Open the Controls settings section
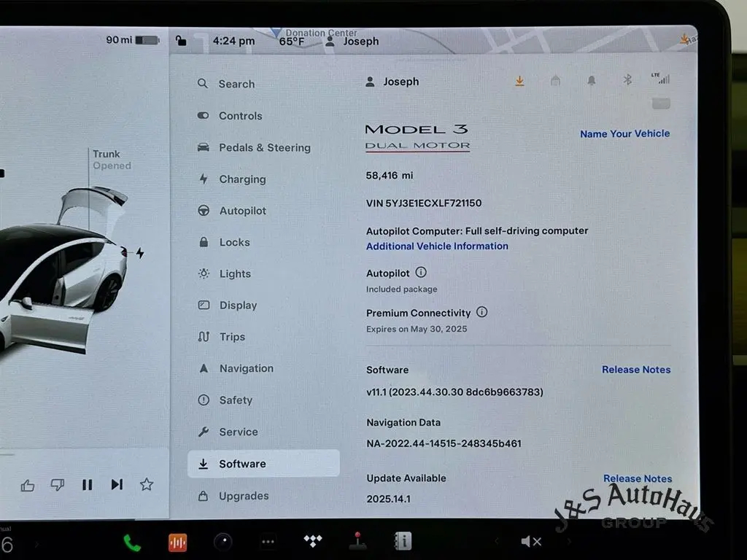The width and height of the screenshot is (747, 560). 263,116
